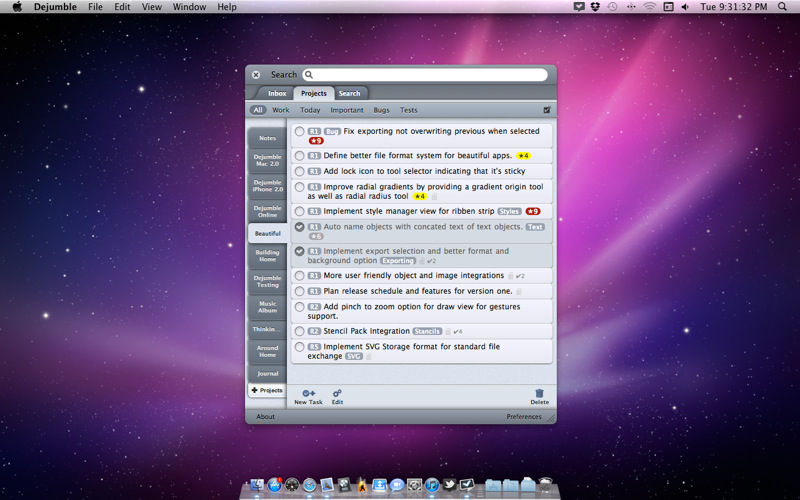Open Preferences in window footer

[524, 417]
